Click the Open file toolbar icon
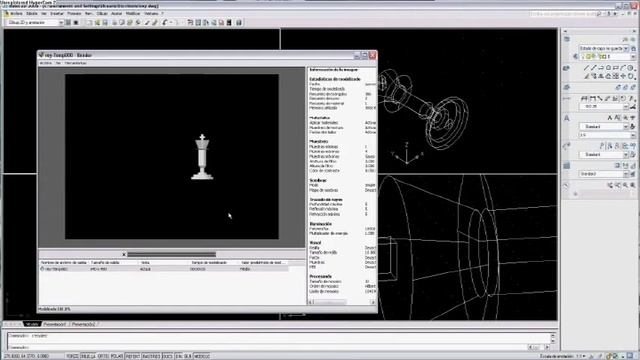Image resolution: width=640 pixels, height=360 pixels. [97, 22]
